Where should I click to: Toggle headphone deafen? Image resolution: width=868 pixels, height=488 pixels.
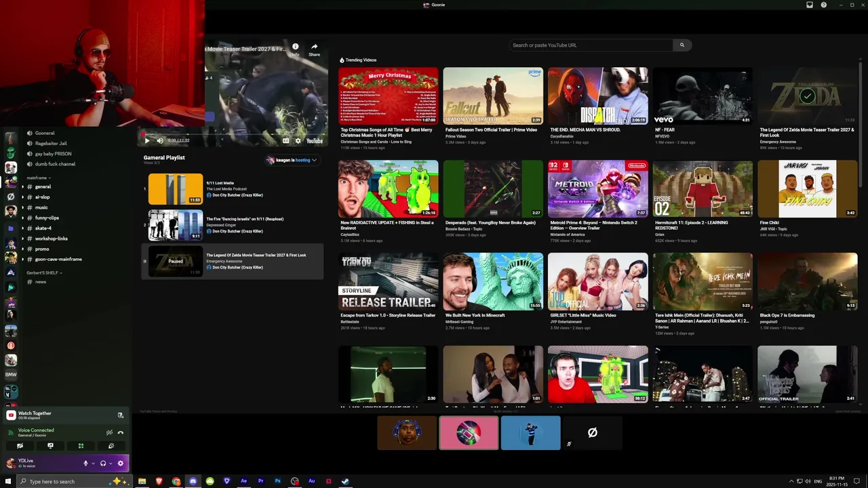click(x=103, y=464)
